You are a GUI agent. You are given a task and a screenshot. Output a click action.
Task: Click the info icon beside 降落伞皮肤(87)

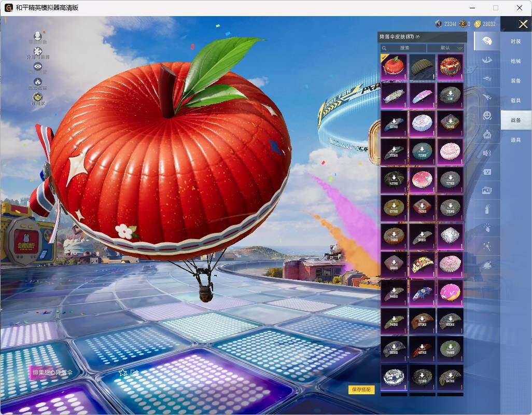417,37
